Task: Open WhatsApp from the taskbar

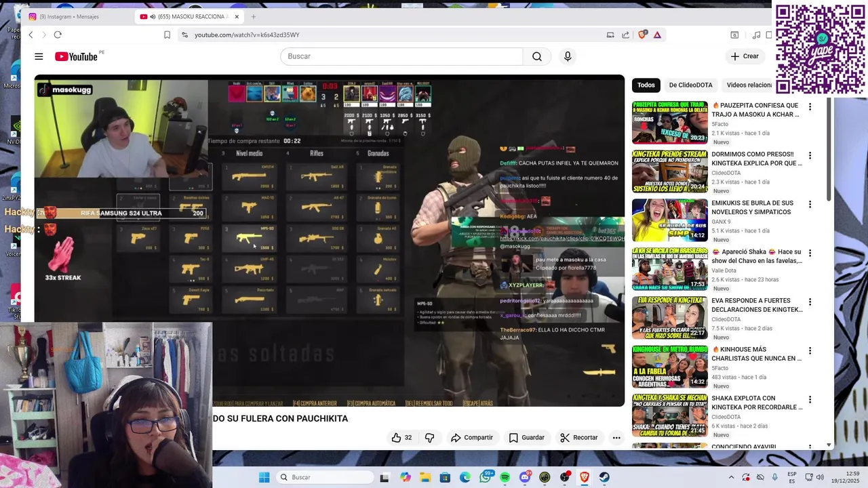Action: pos(486,477)
